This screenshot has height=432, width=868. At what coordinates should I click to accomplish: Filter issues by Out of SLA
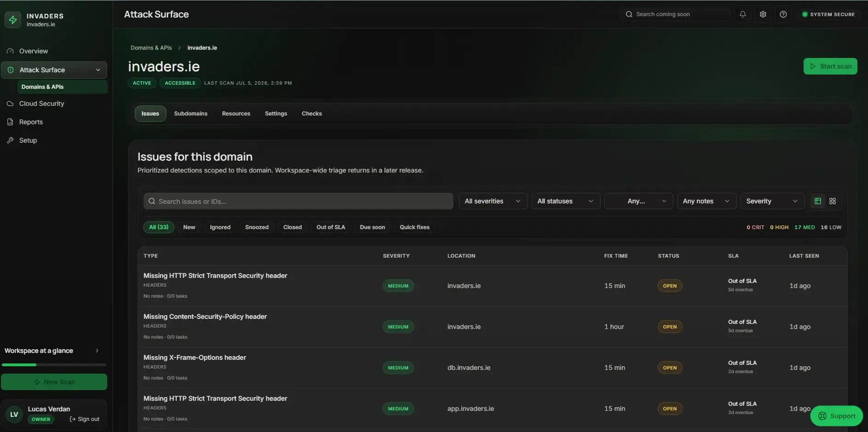[x=331, y=227]
